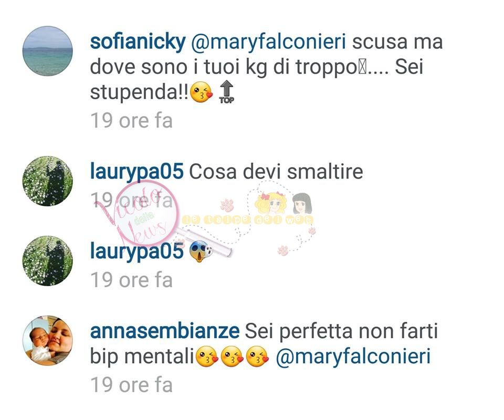Tap laurypa05 username next to screaming emoji
The image size is (504, 420).
[x=136, y=251]
